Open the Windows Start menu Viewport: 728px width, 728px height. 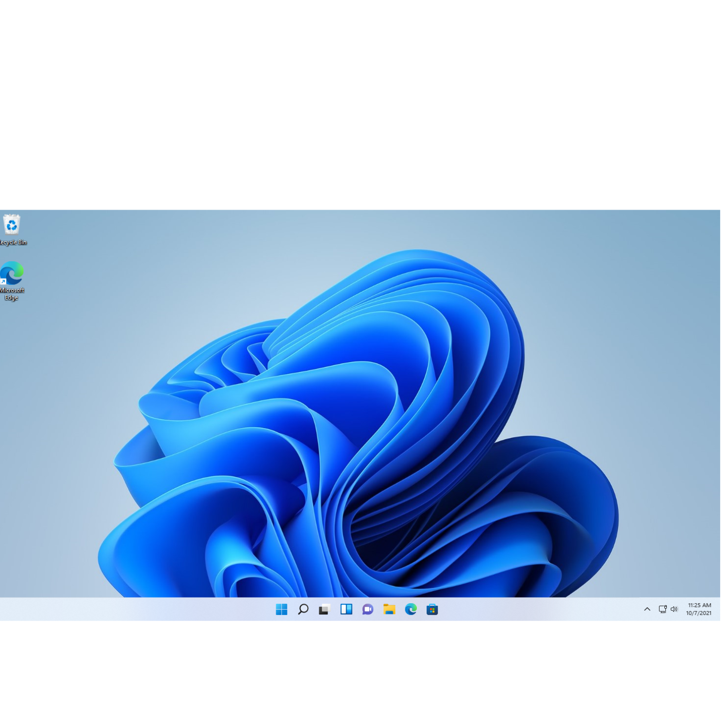click(x=281, y=609)
